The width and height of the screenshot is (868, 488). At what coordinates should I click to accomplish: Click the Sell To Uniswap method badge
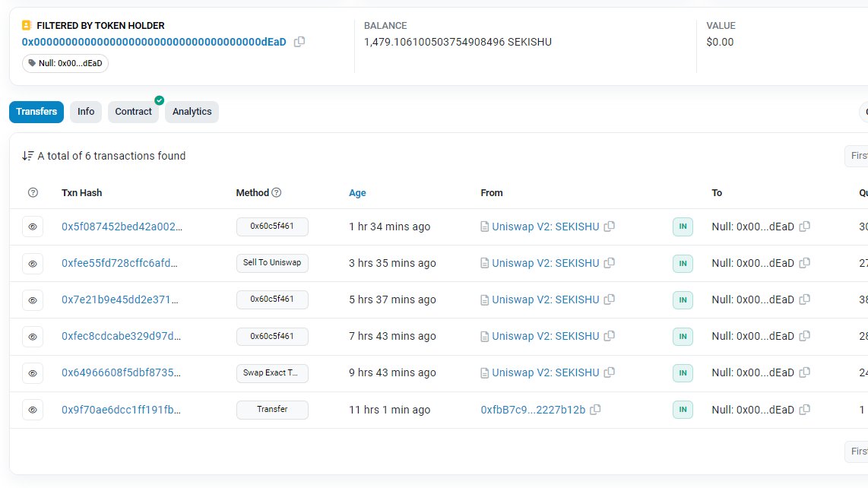(272, 262)
